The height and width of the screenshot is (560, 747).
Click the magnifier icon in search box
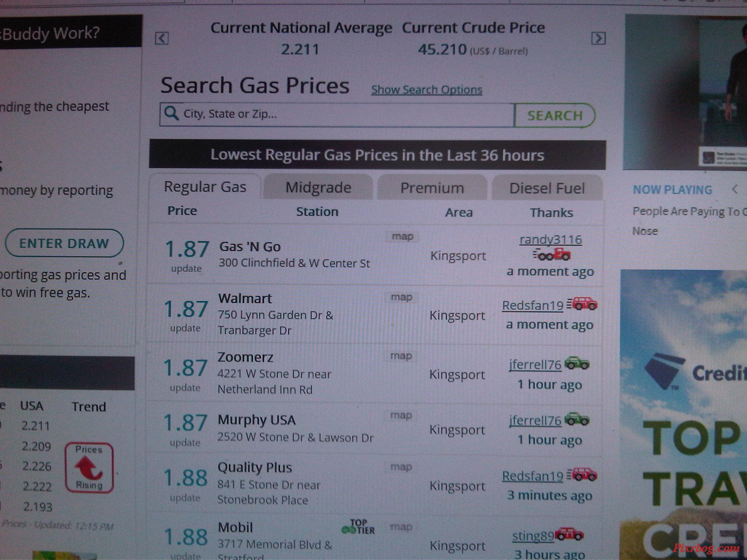171,113
